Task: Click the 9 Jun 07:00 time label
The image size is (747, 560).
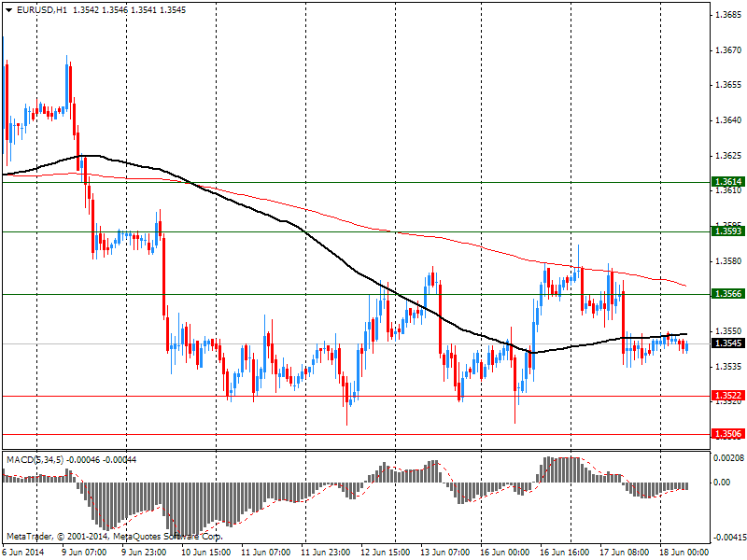Action: click(84, 553)
